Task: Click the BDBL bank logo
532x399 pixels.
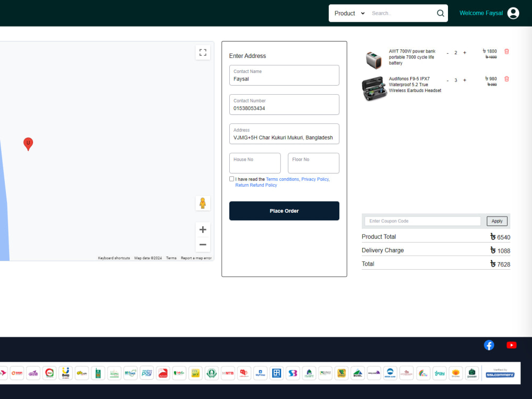Action: coord(358,373)
